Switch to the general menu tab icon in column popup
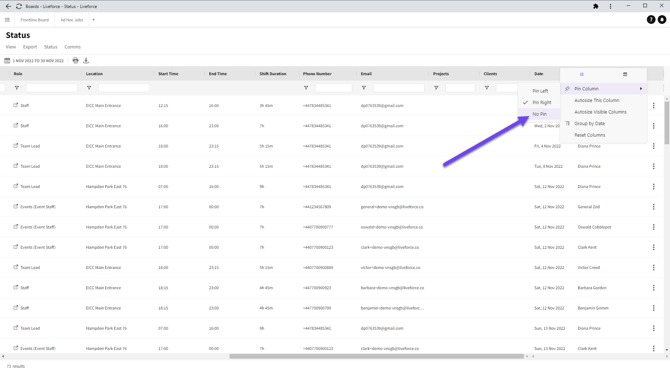Screen dimensions: 670x372 582,74
